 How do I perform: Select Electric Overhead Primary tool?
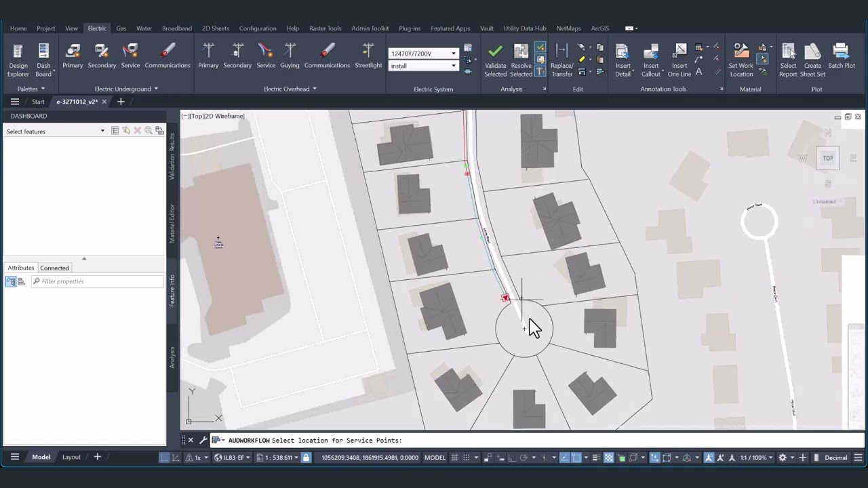(x=208, y=56)
